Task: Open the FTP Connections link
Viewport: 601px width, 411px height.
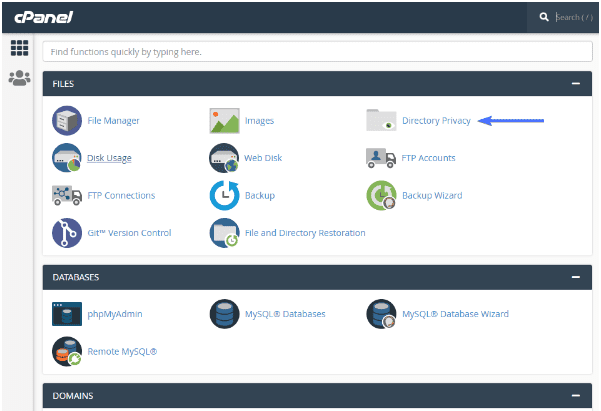Action: pyautogui.click(x=121, y=196)
